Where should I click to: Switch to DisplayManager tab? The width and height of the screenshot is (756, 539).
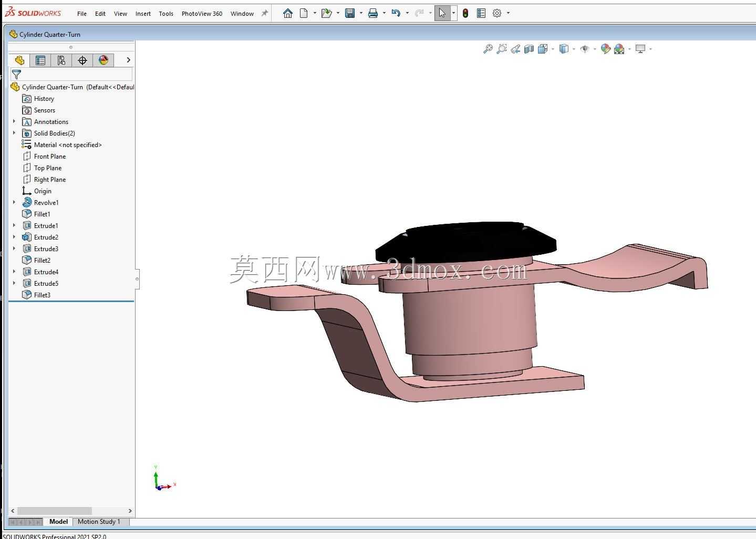pos(103,60)
